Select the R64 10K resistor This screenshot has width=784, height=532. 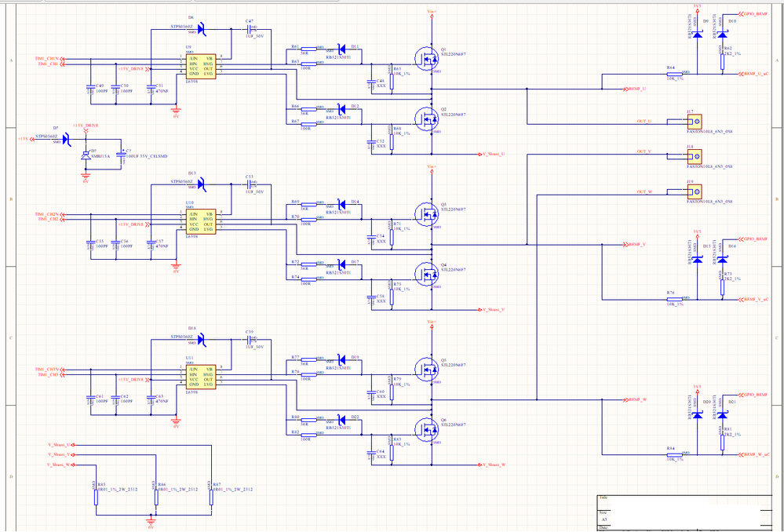(674, 74)
